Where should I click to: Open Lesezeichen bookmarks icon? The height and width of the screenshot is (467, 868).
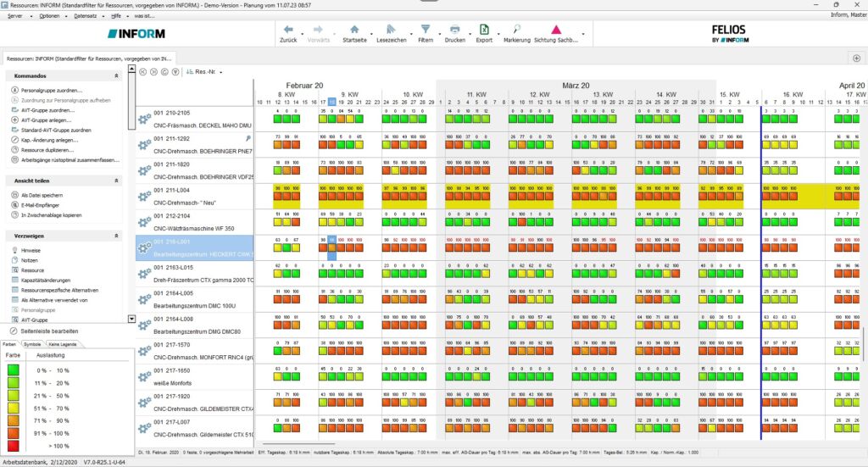coord(389,29)
